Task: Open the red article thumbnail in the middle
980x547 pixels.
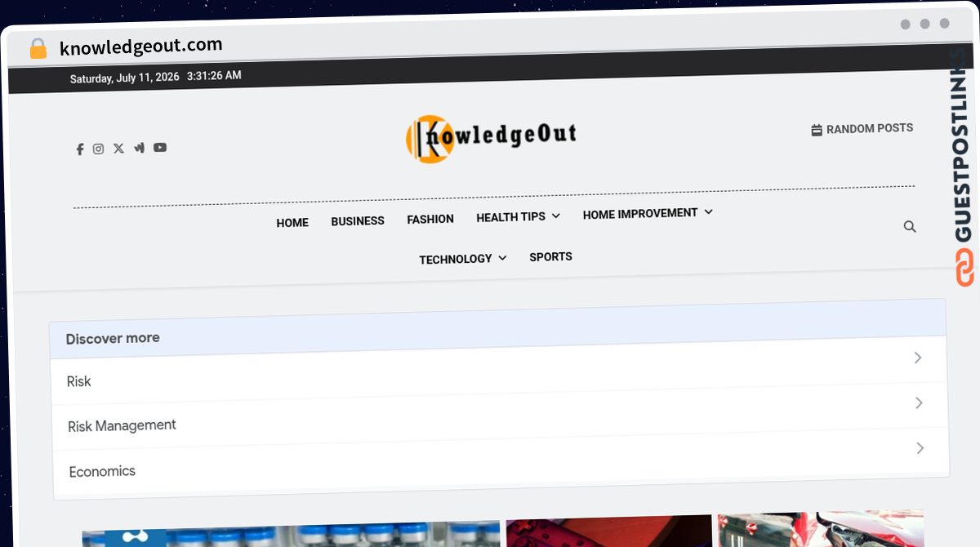Action: point(608,531)
